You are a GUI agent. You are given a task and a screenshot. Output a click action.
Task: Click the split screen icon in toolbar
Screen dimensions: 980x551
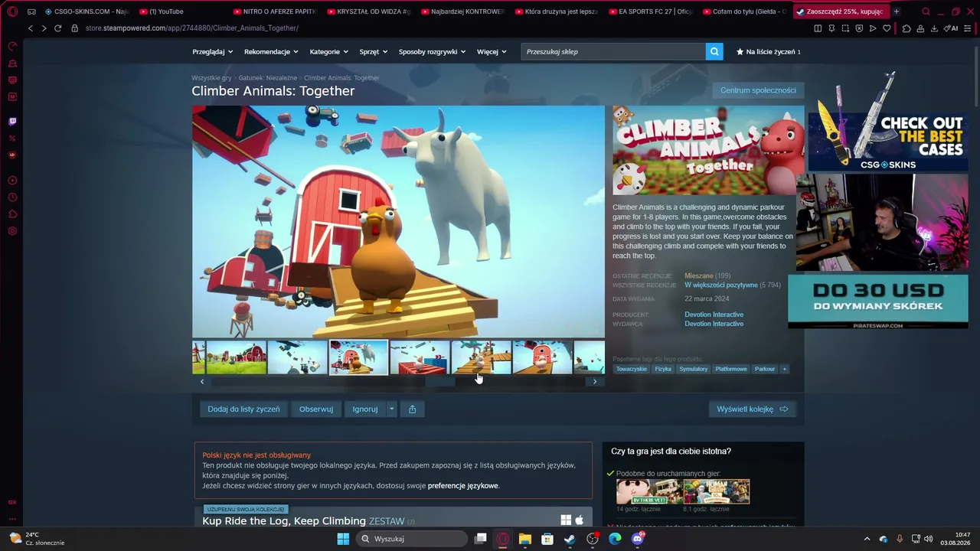818,28
